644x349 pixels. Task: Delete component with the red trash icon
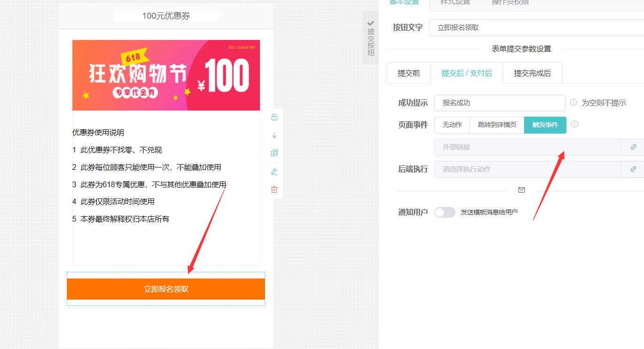[275, 190]
